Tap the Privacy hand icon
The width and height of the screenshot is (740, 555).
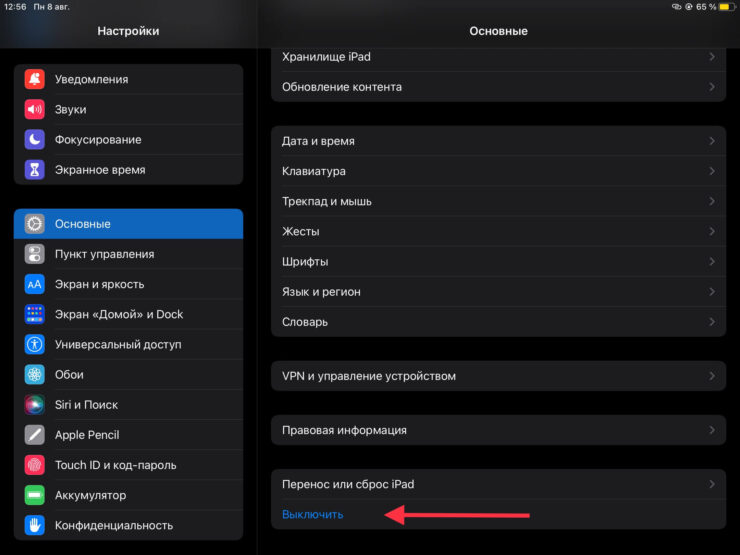[x=35, y=525]
